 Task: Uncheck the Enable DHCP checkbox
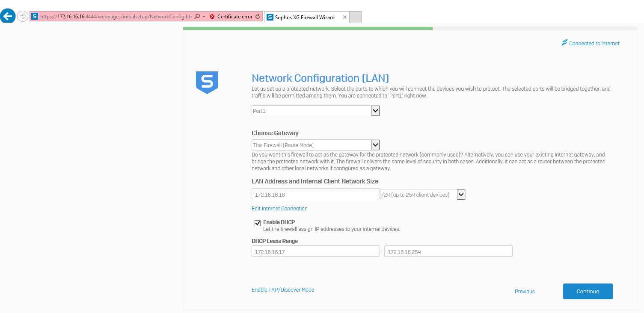(x=258, y=223)
